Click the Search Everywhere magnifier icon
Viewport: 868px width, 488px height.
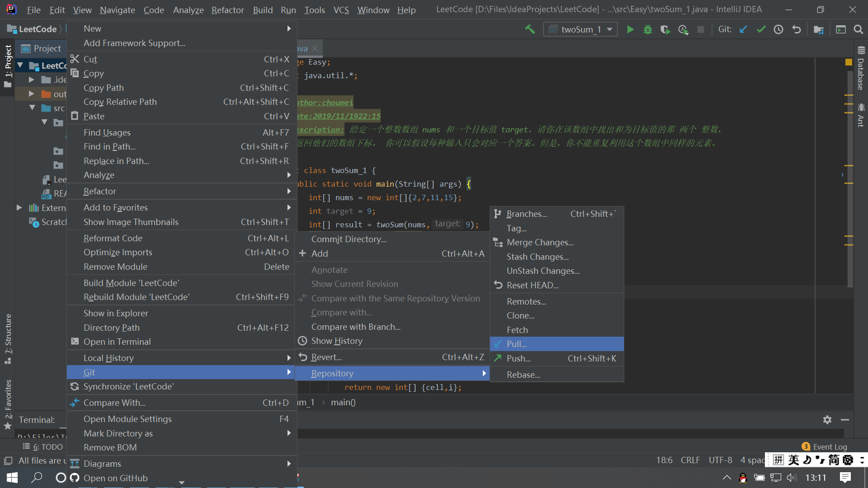(858, 29)
